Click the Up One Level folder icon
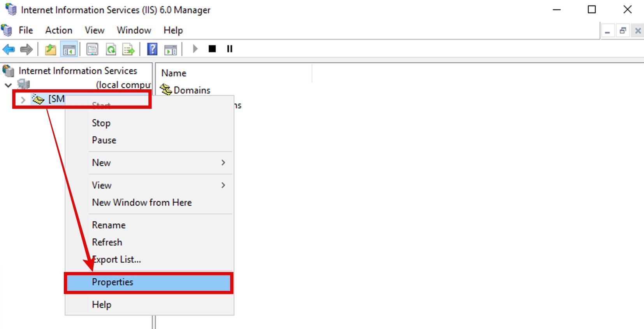The image size is (644, 329). click(51, 49)
